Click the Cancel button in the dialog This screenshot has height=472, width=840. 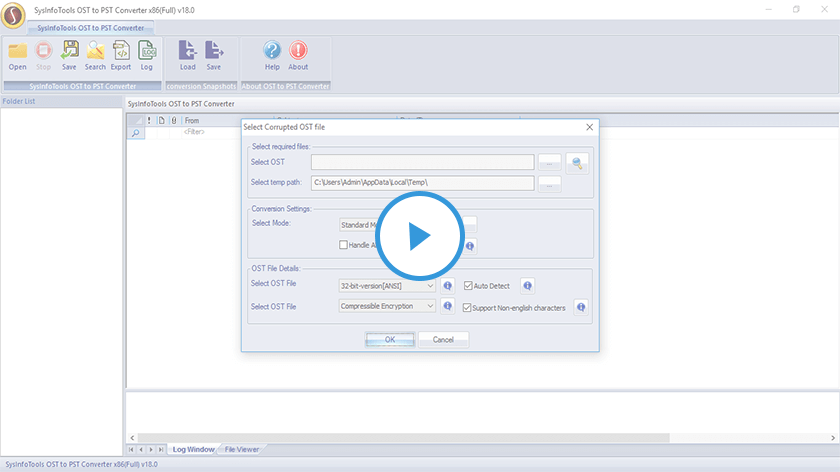[443, 340]
